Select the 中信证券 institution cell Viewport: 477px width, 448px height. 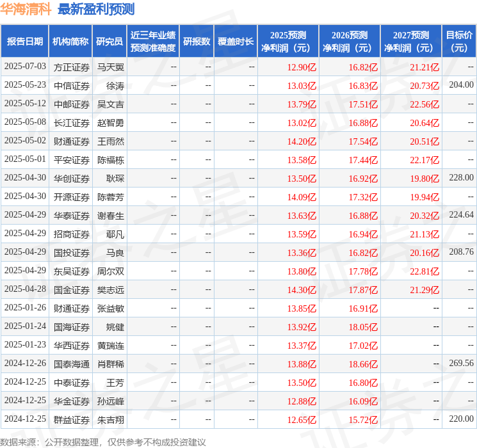tap(72, 86)
